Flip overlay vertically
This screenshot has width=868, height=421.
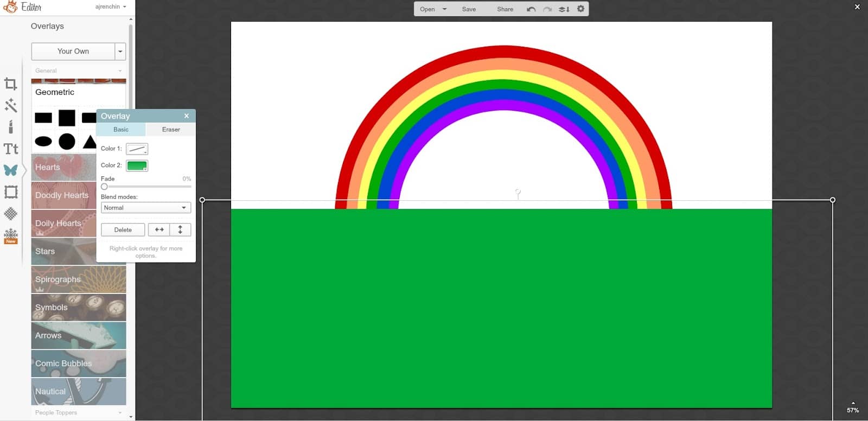tap(180, 230)
